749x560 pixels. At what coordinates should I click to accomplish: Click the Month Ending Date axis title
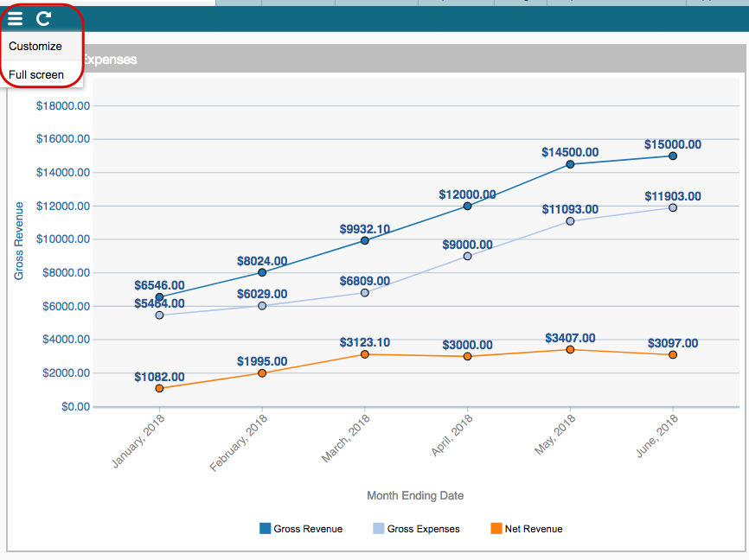(x=415, y=495)
